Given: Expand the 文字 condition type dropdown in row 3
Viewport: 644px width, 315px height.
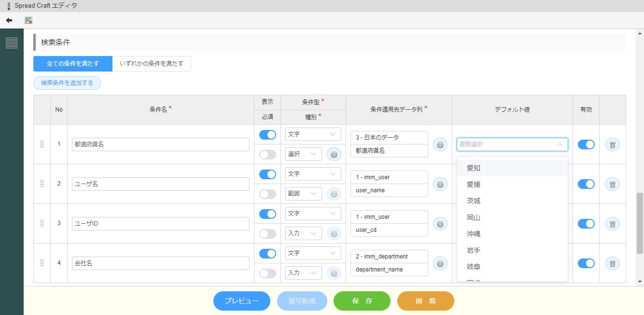Looking at the screenshot, I should (313, 214).
